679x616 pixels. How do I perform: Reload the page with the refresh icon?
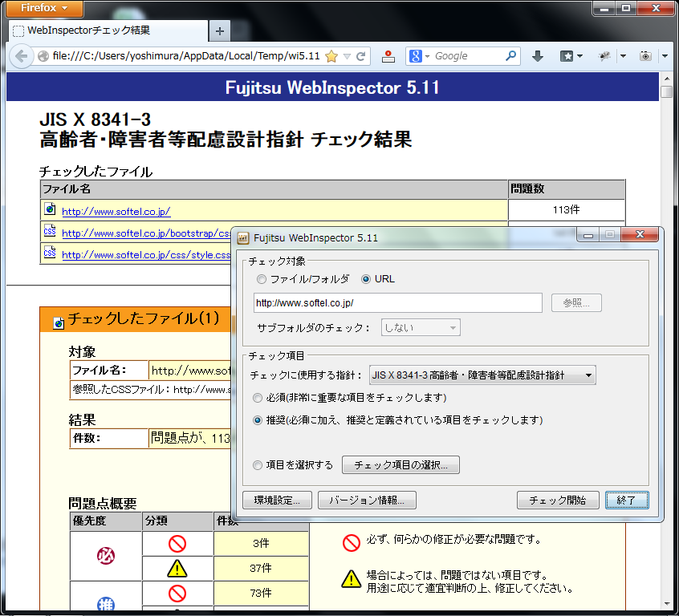click(360, 56)
